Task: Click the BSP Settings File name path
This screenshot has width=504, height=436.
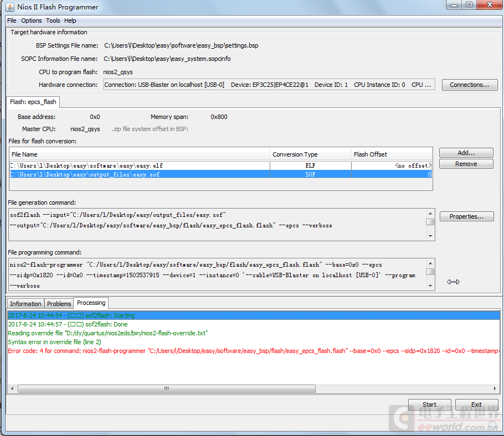Action: tap(181, 45)
